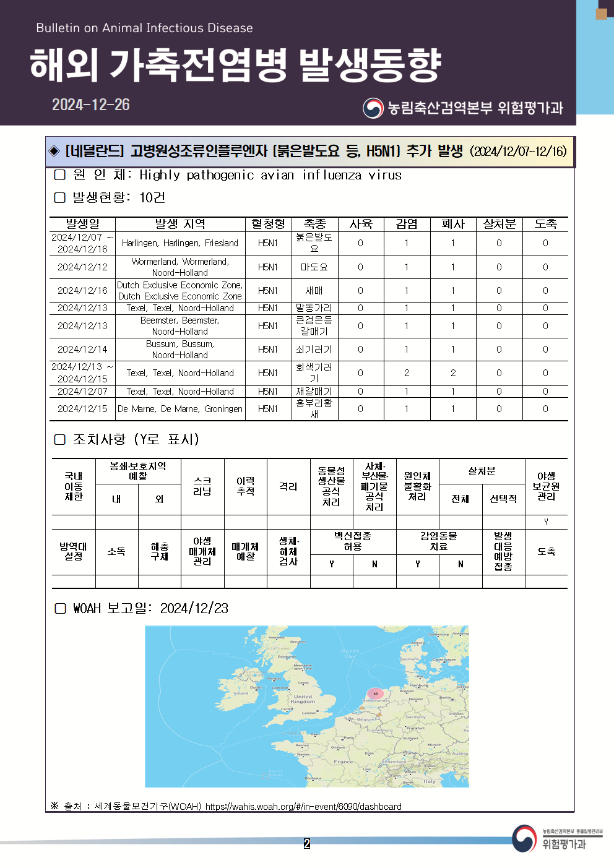Click the Dutch Exclusive Economic Zone cell

point(180,291)
